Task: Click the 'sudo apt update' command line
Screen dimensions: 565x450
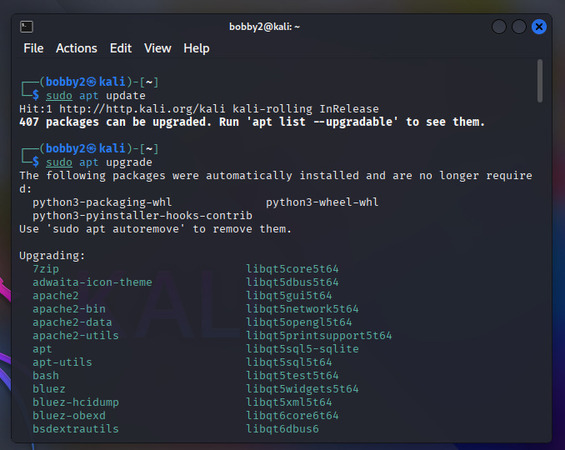Action: click(x=95, y=95)
